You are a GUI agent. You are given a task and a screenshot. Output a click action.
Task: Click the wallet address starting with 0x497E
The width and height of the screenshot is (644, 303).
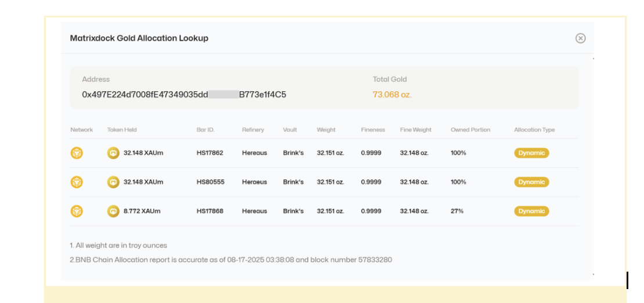[x=184, y=94]
